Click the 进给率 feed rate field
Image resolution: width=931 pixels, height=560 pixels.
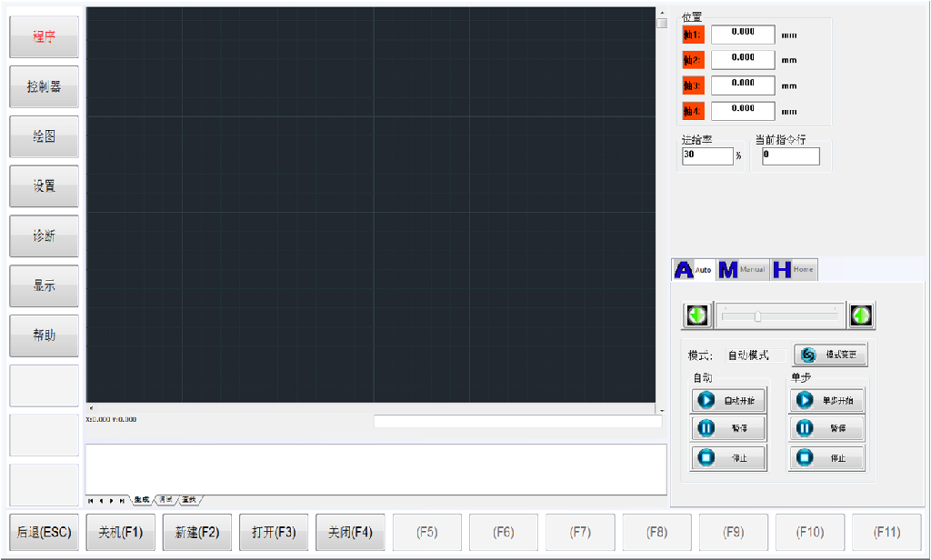coord(707,156)
